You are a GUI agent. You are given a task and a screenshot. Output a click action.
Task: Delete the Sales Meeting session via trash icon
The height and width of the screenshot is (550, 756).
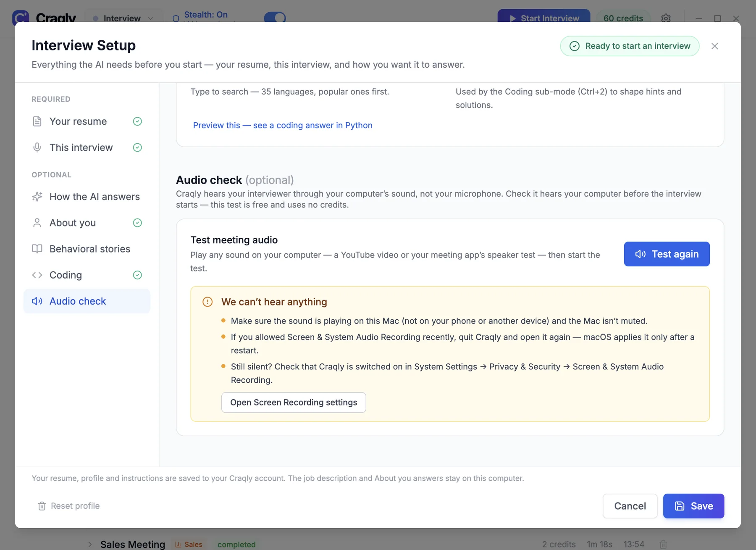(x=663, y=544)
